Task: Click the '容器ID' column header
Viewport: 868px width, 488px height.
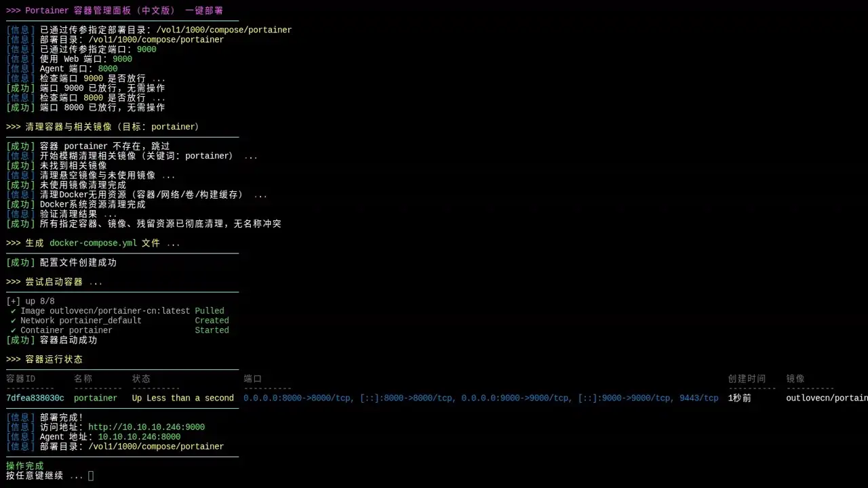Action: [x=21, y=379]
